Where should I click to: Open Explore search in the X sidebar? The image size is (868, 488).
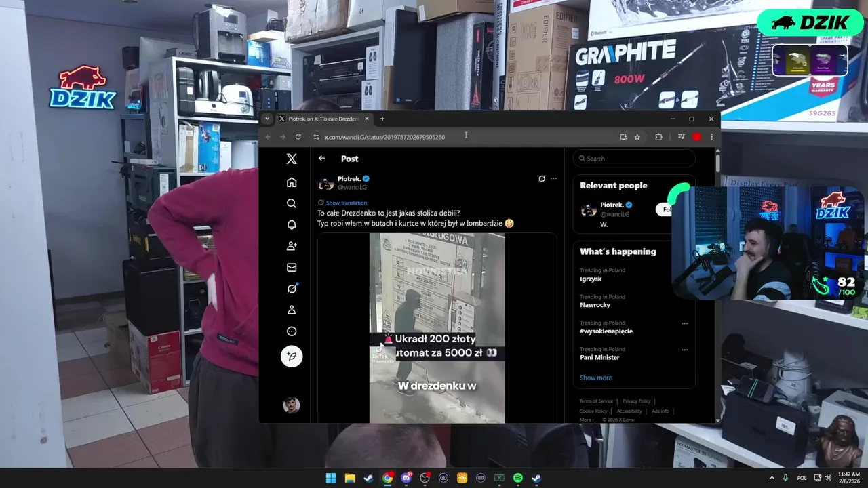[292, 203]
